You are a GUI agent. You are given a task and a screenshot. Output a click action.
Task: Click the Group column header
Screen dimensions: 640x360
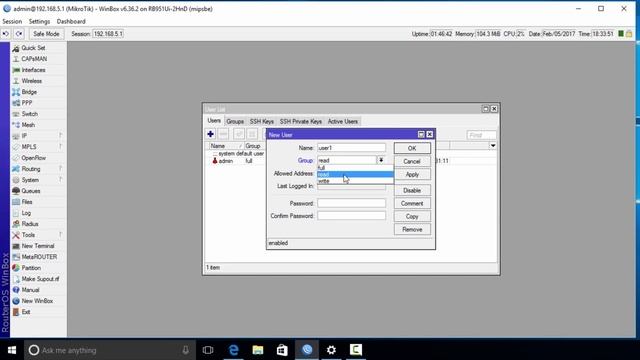point(254,146)
